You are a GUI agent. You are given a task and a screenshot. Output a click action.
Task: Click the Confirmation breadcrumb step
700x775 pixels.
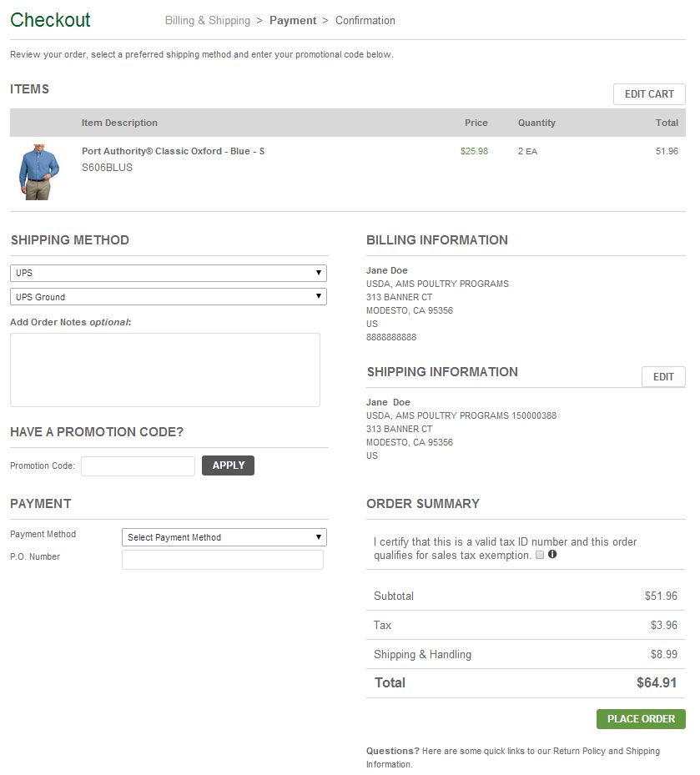[x=365, y=20]
